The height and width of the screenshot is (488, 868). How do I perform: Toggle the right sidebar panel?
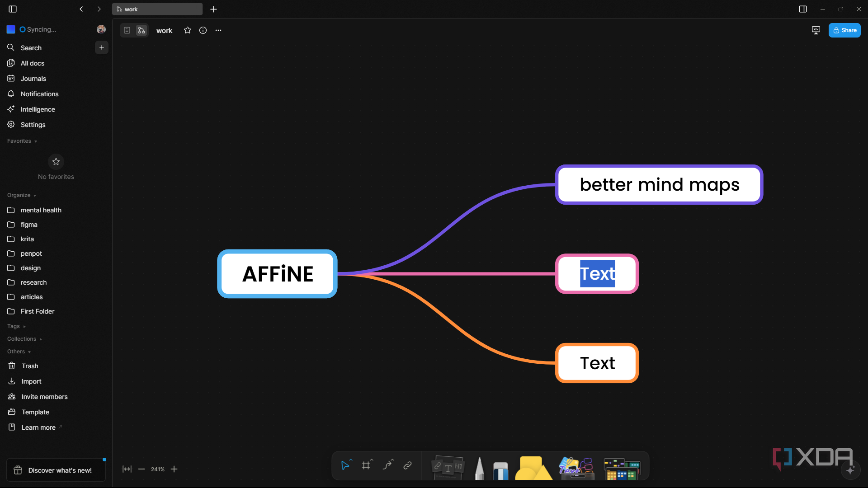803,9
